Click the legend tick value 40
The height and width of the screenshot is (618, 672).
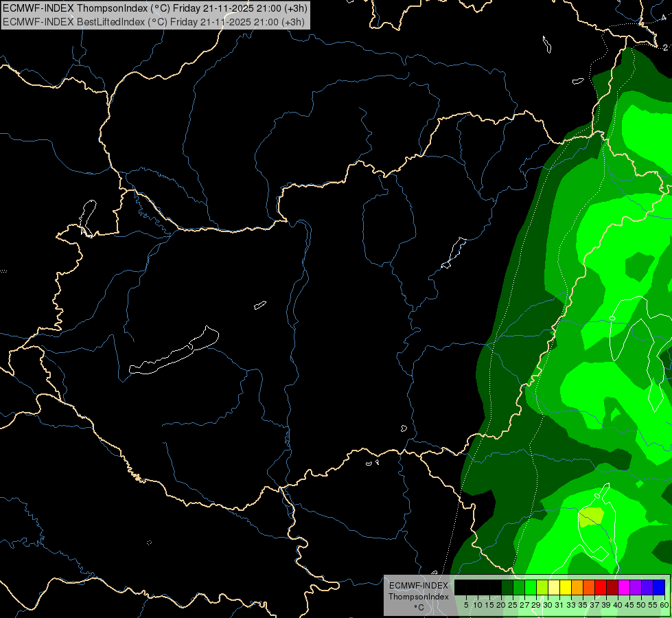[618, 605]
